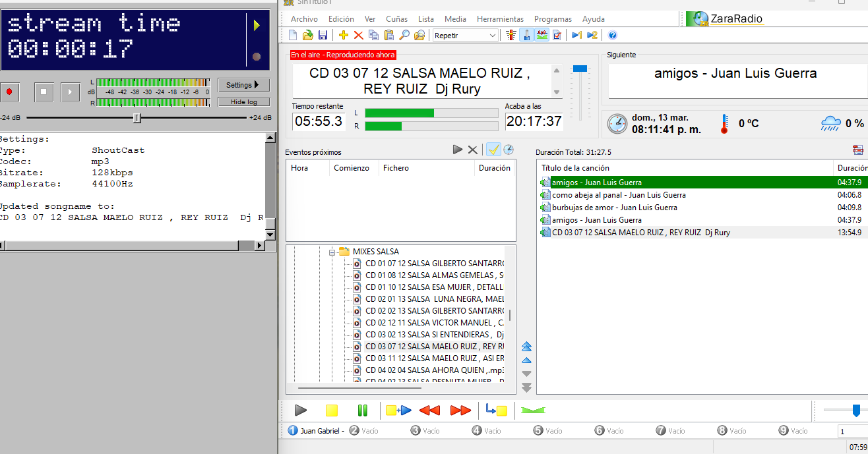Viewport: 868px width, 454px height.
Task: Click the delete event X icon
Action: coord(472,150)
